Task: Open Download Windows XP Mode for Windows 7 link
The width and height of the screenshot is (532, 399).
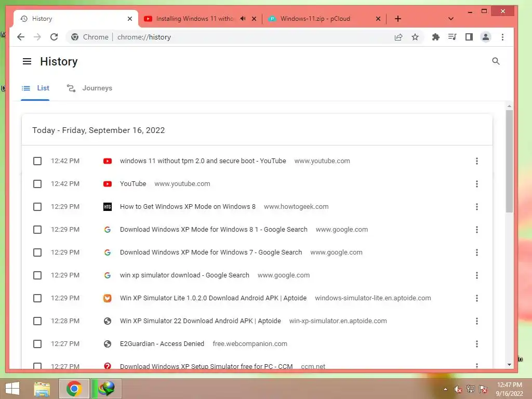Action: point(211,252)
